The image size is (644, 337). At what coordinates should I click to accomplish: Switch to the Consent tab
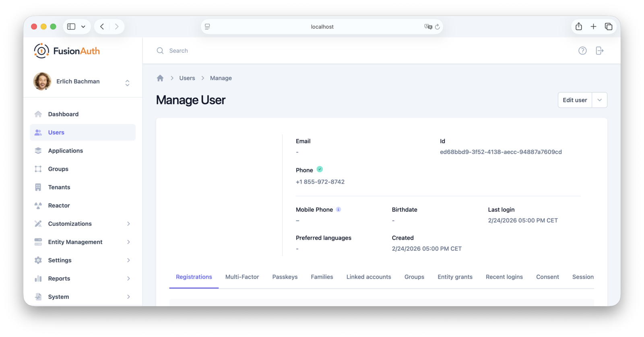point(547,277)
